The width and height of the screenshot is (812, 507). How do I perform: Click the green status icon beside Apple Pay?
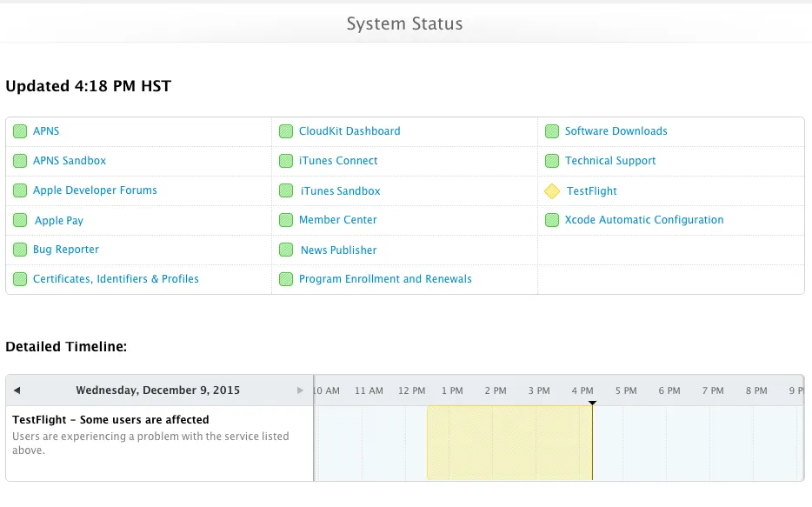[x=20, y=221]
